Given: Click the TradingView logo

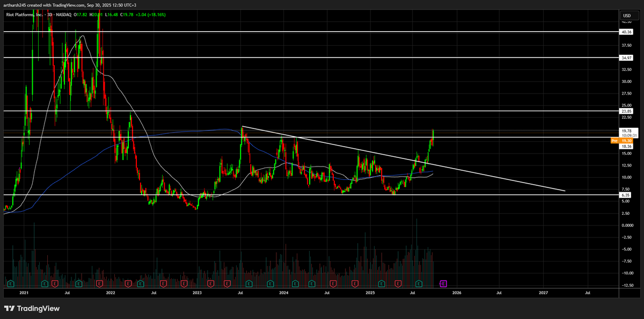Looking at the screenshot, I should point(32,308).
